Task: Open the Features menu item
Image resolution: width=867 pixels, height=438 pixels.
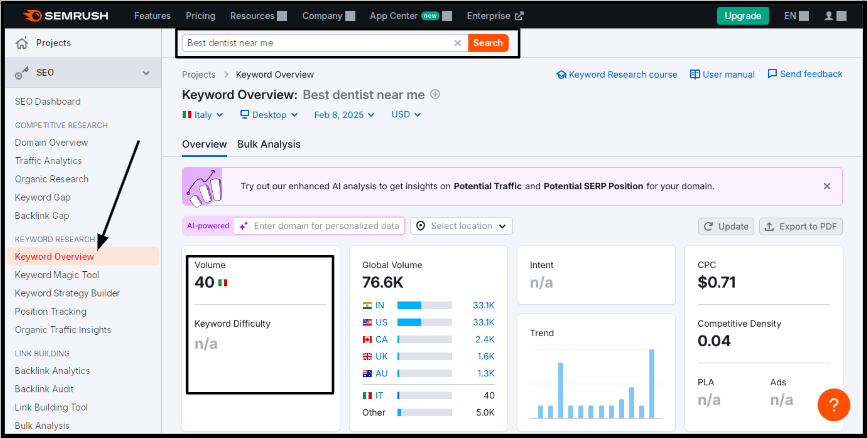Action: (152, 16)
